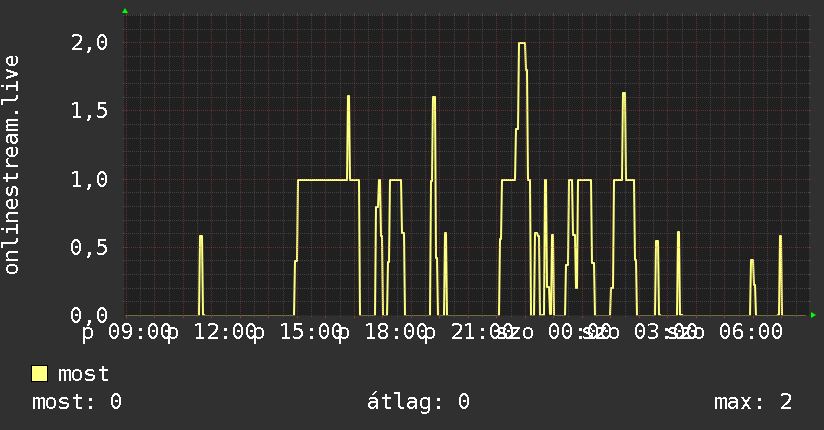Click the 'onlinestream.live' vertical axis title
Viewport: 824px width, 430px height.
click(x=12, y=165)
